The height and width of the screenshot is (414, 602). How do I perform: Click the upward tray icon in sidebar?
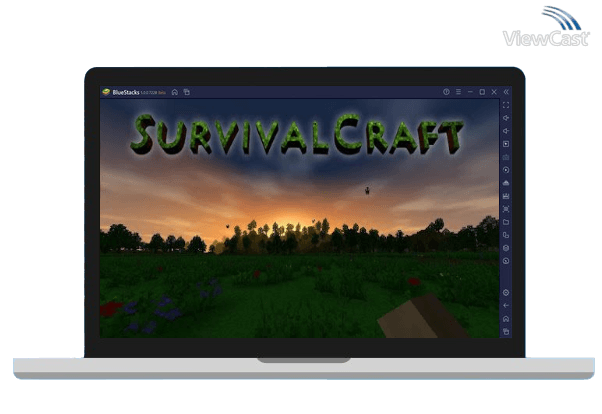(x=506, y=183)
